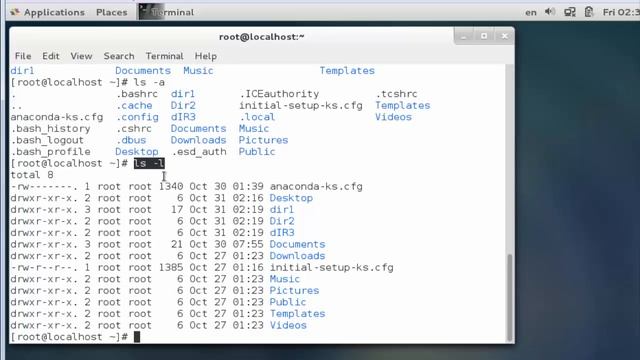
Task: Click '.cshrc' in the ls -a output
Action: point(134,129)
